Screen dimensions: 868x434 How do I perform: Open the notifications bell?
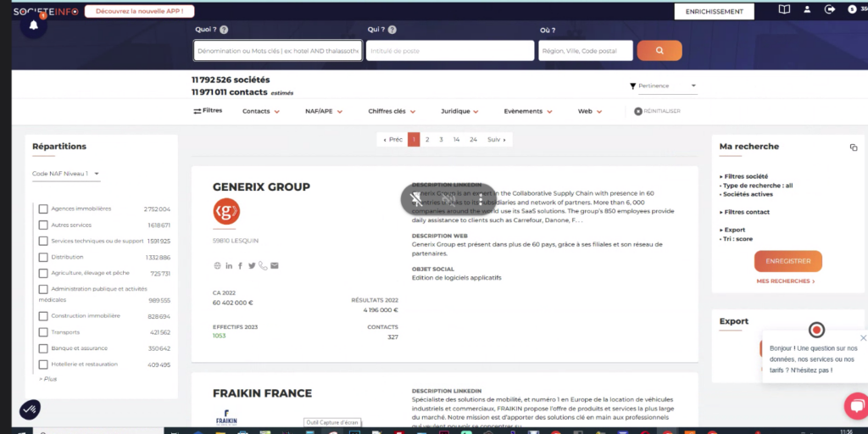pos(34,25)
